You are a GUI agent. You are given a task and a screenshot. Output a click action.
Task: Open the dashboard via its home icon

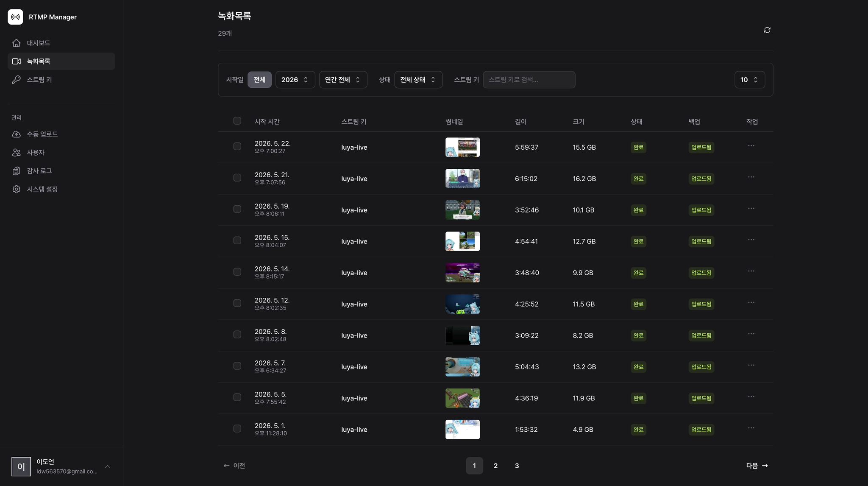tap(17, 43)
